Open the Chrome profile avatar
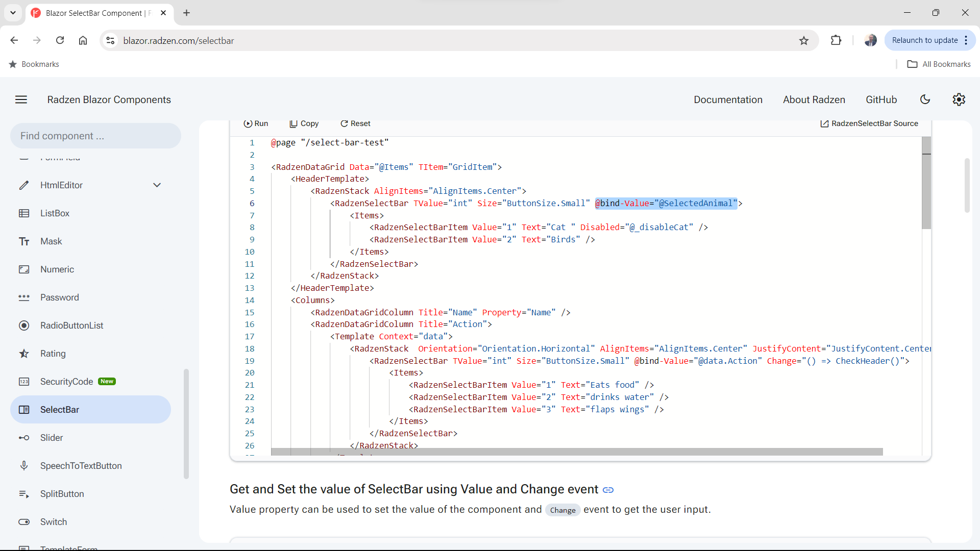Screen dimensions: 980x551 click(871, 40)
